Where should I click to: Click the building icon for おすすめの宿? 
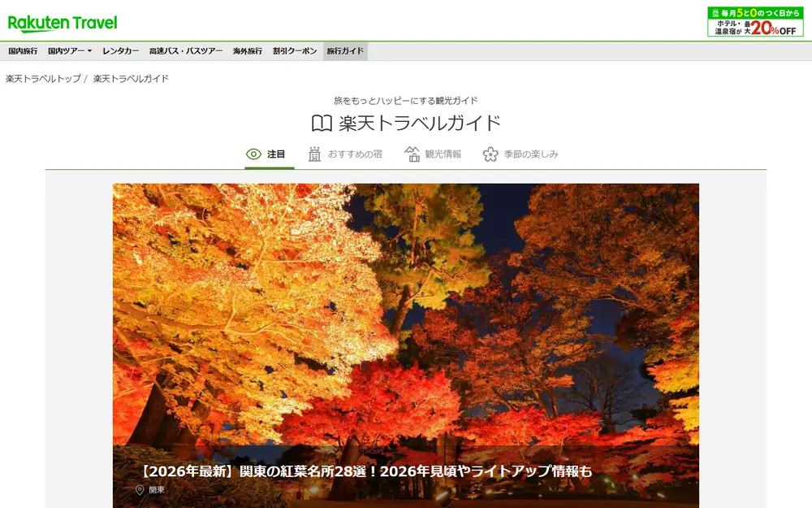point(314,154)
